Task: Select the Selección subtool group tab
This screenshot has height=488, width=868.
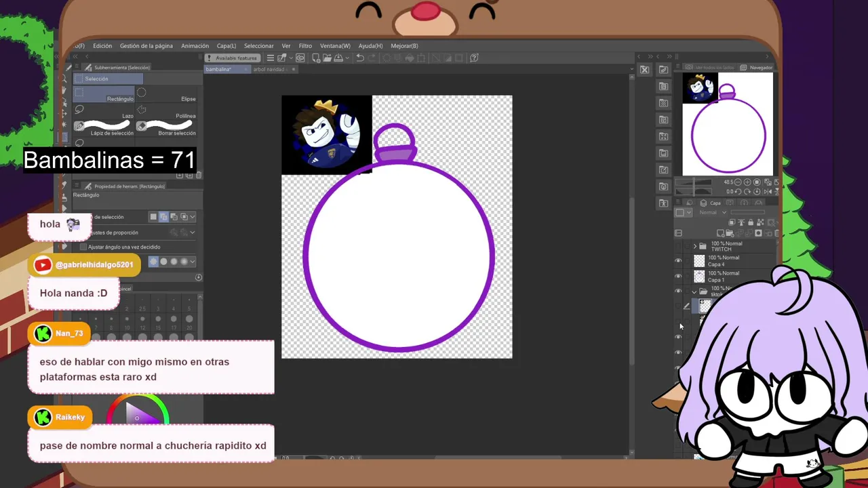Action: pyautogui.click(x=108, y=79)
